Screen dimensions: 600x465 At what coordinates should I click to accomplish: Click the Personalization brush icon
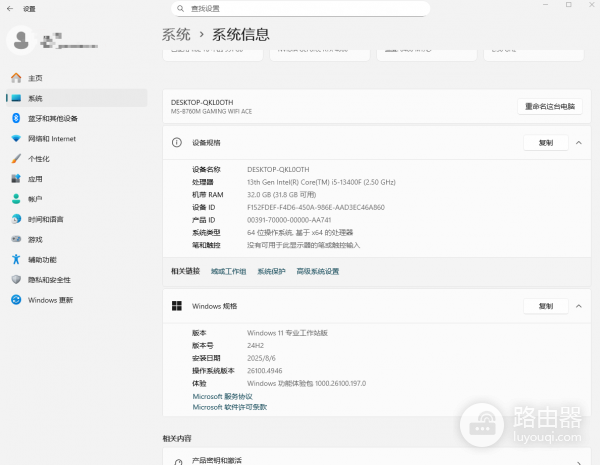tap(16, 158)
